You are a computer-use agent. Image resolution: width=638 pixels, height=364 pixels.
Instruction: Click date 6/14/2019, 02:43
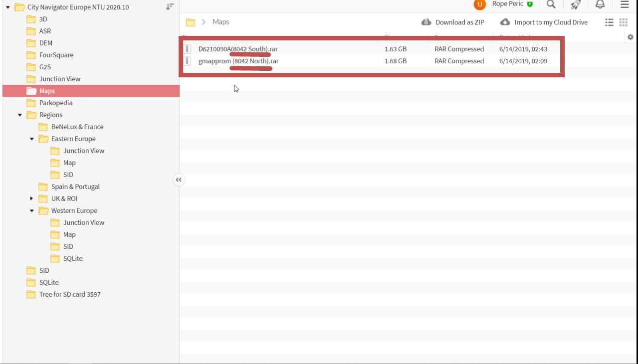(x=523, y=49)
